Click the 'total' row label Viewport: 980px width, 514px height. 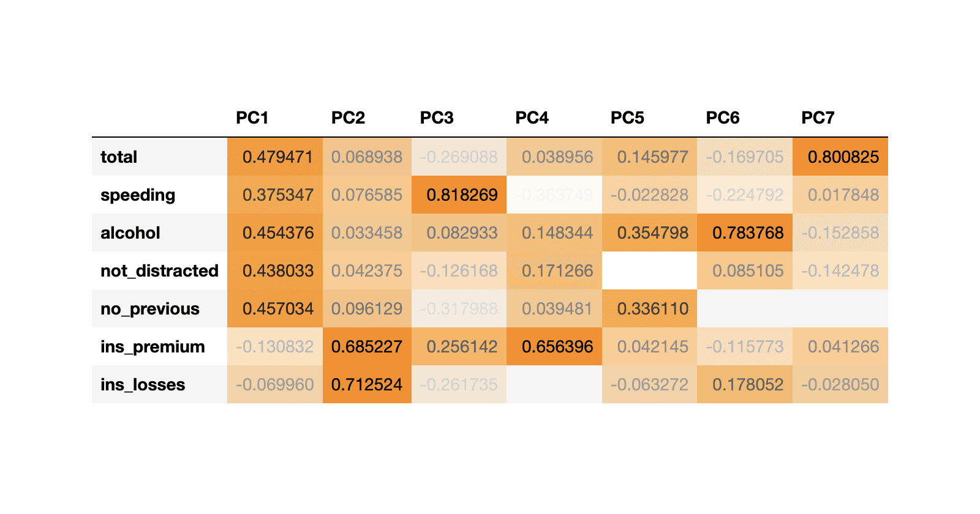coord(119,157)
